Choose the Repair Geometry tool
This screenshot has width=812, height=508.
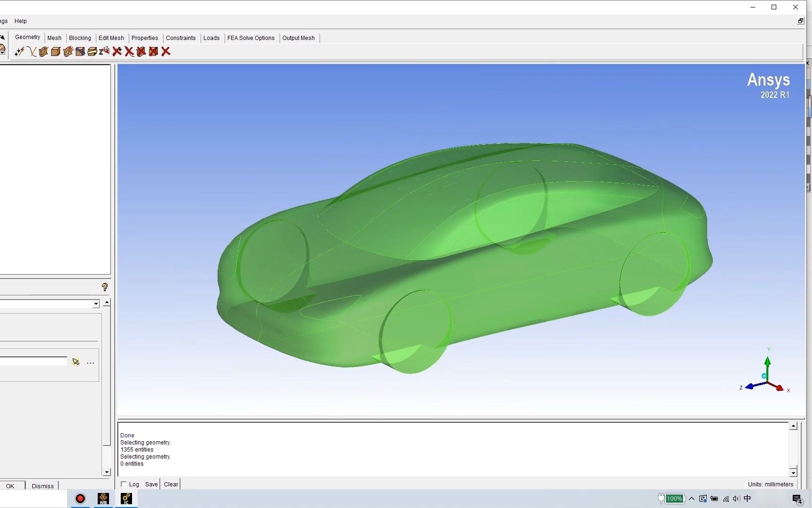(80, 51)
